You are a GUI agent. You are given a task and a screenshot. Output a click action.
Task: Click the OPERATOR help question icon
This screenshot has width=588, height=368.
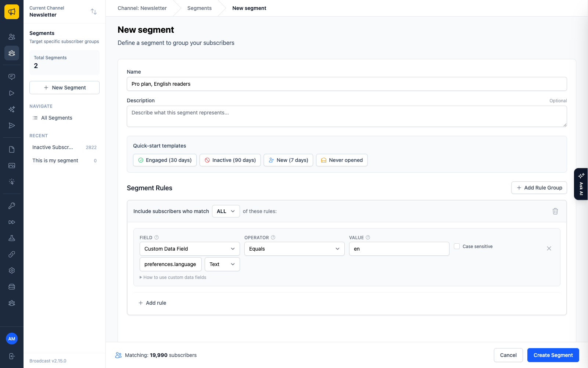click(x=273, y=237)
